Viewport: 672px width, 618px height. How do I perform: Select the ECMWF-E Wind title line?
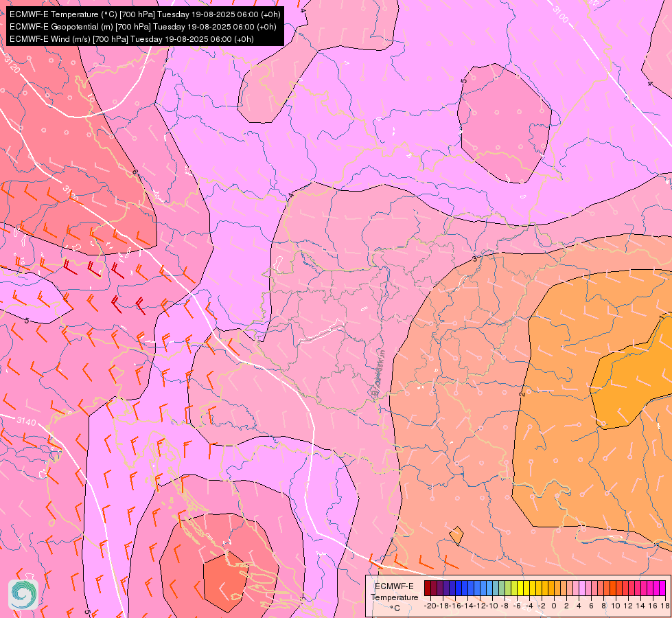point(132,39)
